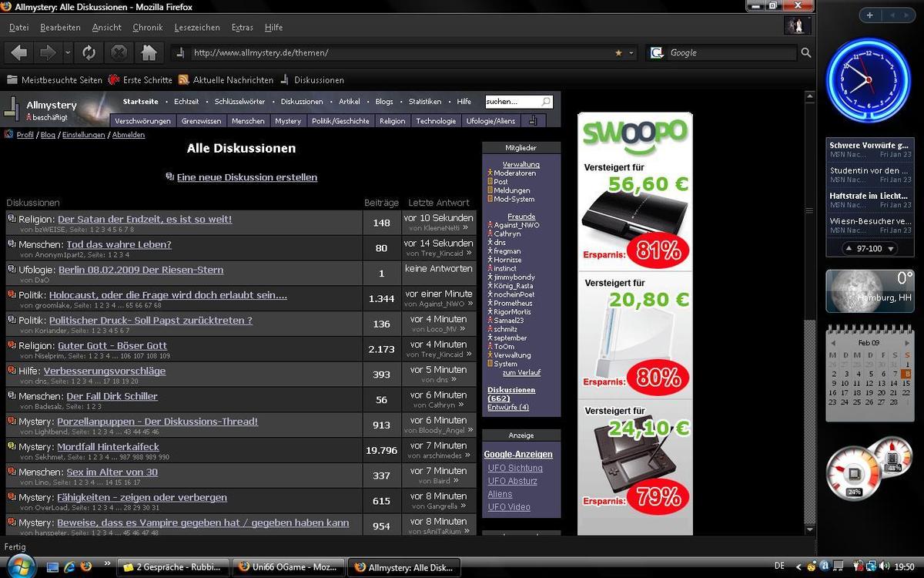Click the DE language indicator
Image resolution: width=924 pixels, height=578 pixels.
[x=779, y=566]
